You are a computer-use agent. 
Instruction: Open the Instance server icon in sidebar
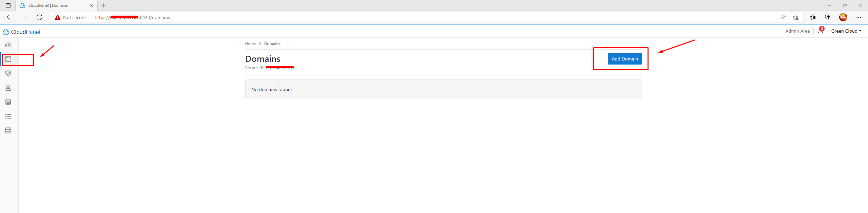tap(8, 130)
